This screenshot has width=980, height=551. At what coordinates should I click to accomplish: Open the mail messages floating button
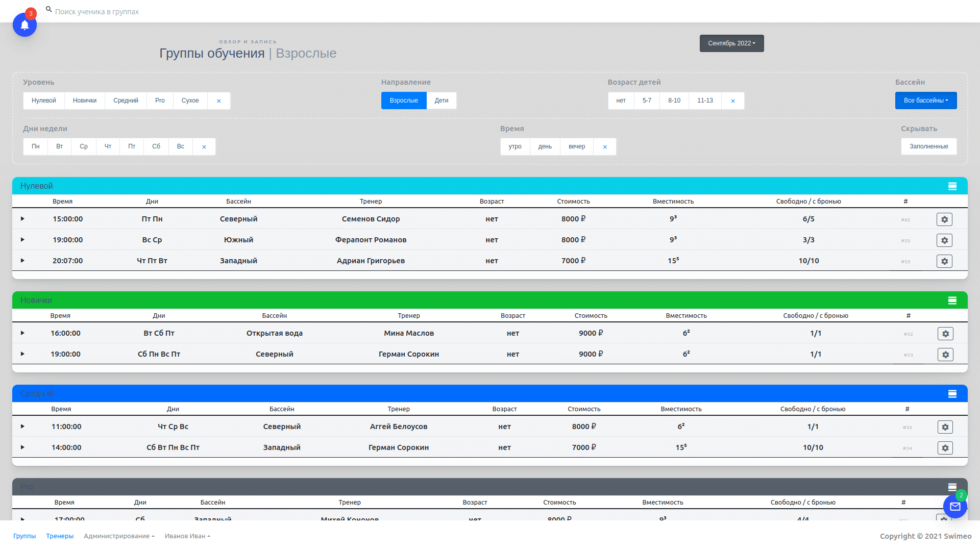pyautogui.click(x=955, y=507)
